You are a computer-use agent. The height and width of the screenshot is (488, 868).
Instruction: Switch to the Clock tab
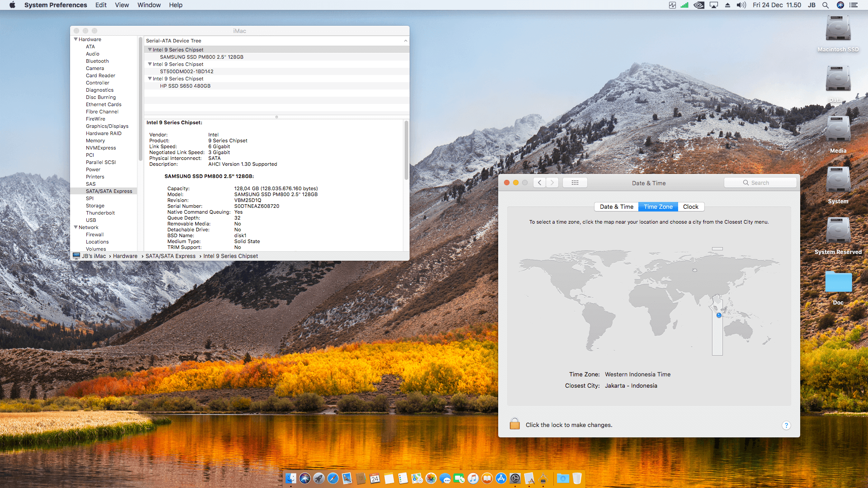click(691, 206)
